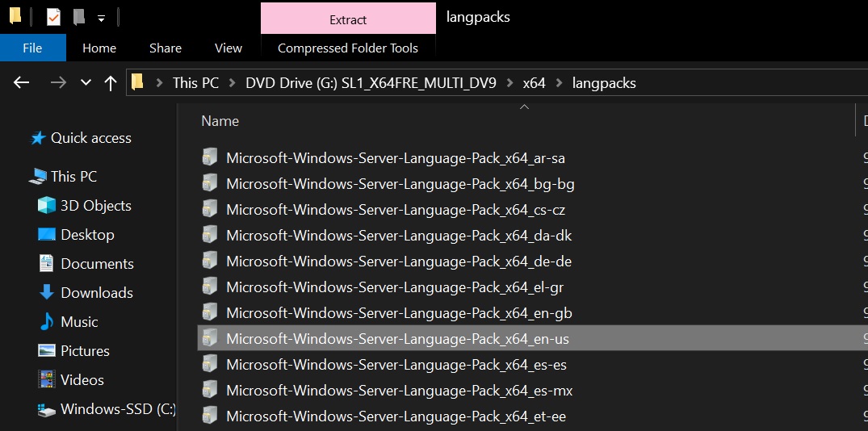This screenshot has height=431, width=868.
Task: Click the cabinet icon of es-es file
Action: pyautogui.click(x=210, y=363)
